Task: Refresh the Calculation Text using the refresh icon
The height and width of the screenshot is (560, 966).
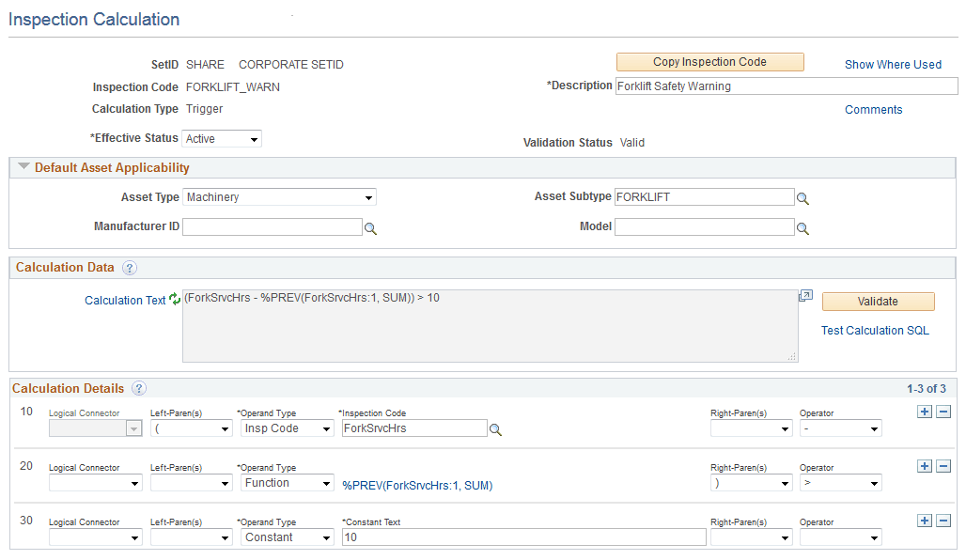Action: [x=174, y=299]
